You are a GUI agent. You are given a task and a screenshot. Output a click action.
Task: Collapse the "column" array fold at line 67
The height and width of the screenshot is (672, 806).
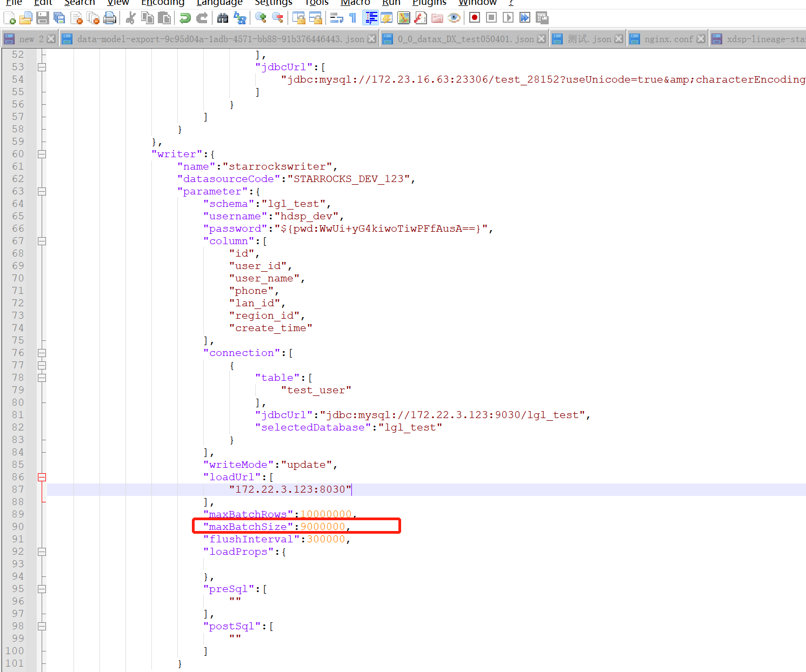click(42, 241)
